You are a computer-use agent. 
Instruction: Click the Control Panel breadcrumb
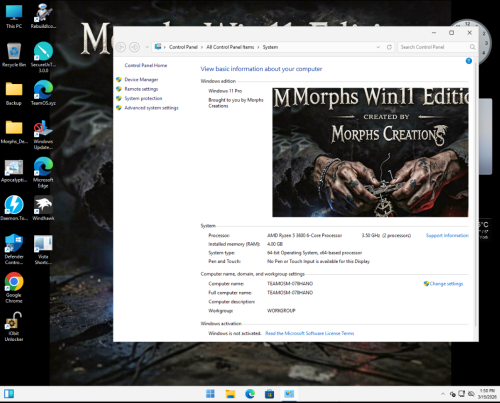tap(183, 47)
